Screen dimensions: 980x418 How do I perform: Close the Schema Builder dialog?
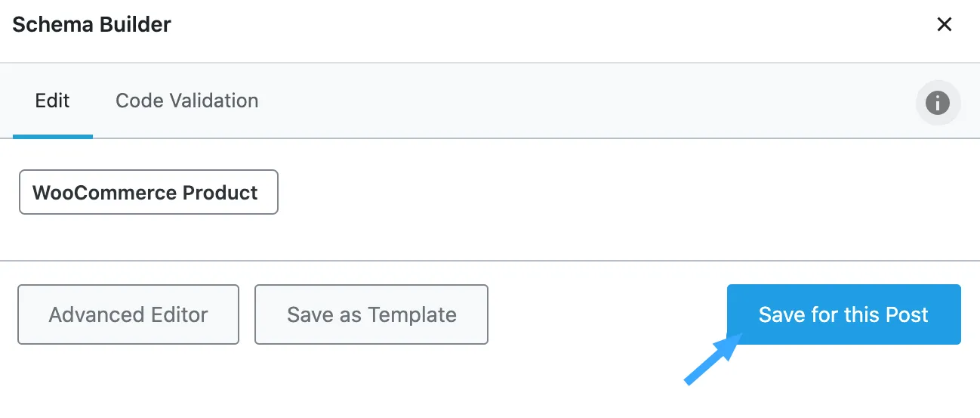pyautogui.click(x=944, y=25)
